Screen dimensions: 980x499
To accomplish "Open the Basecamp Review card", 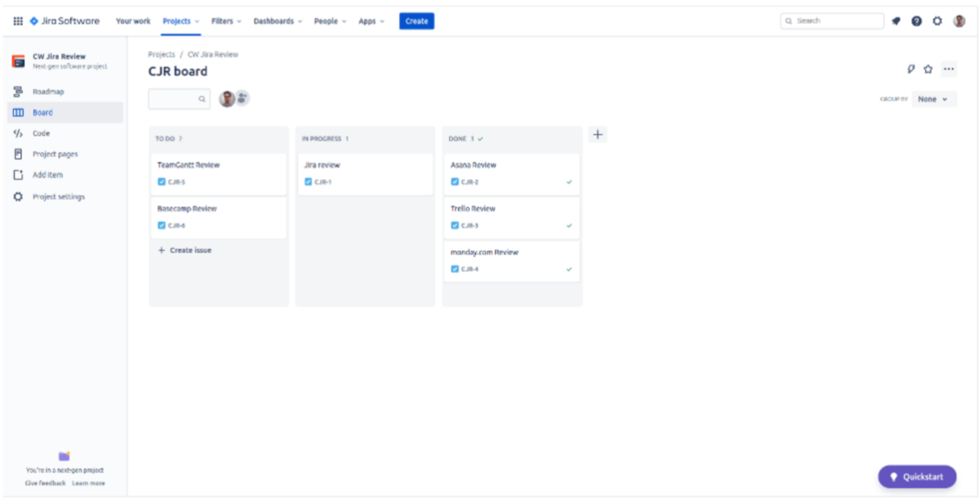I will 219,217.
